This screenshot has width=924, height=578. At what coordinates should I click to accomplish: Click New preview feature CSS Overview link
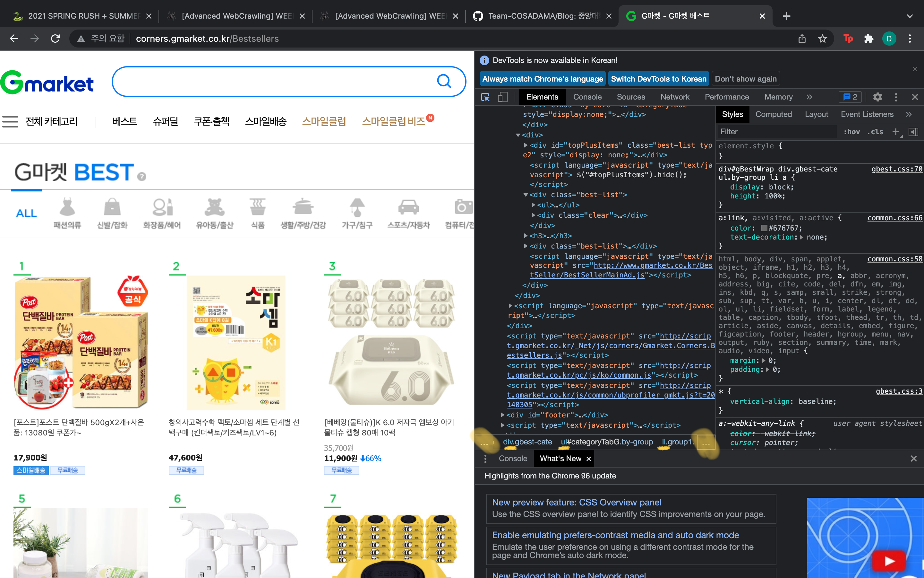(x=577, y=502)
